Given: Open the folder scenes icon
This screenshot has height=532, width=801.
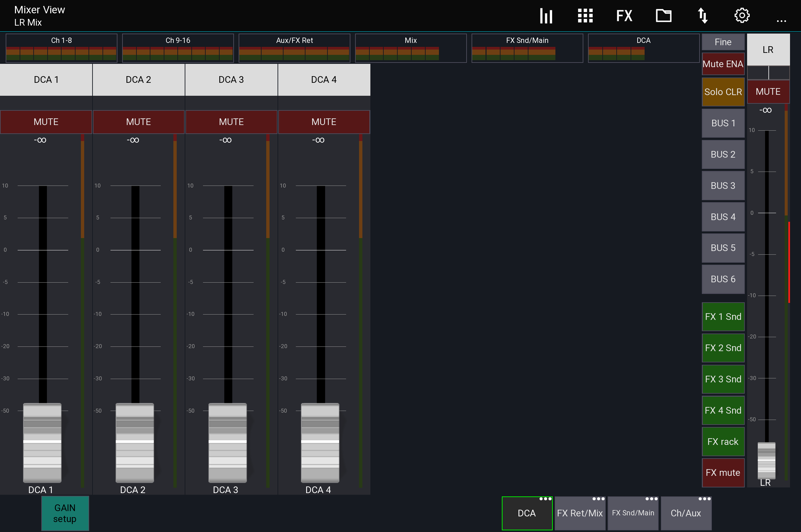Looking at the screenshot, I should point(663,16).
